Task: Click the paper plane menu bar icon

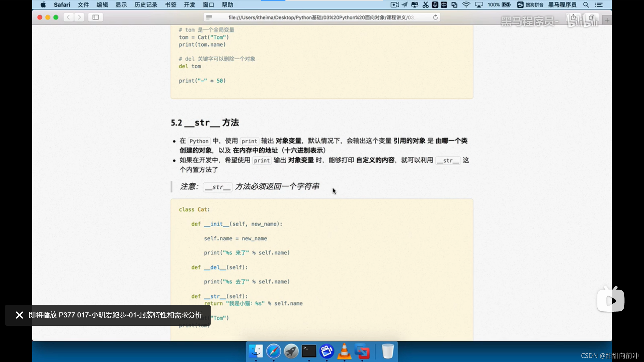Action: [405, 5]
